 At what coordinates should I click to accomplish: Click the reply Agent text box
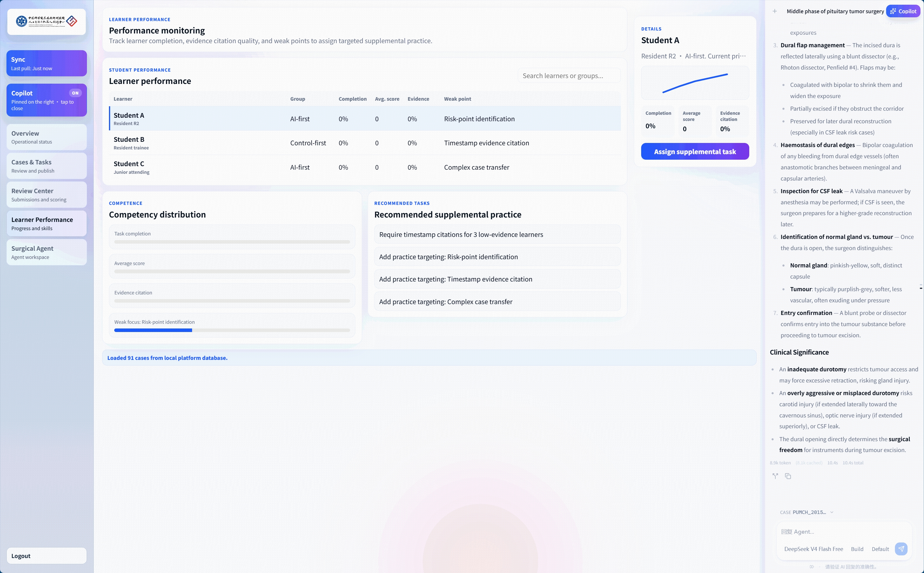pyautogui.click(x=844, y=532)
